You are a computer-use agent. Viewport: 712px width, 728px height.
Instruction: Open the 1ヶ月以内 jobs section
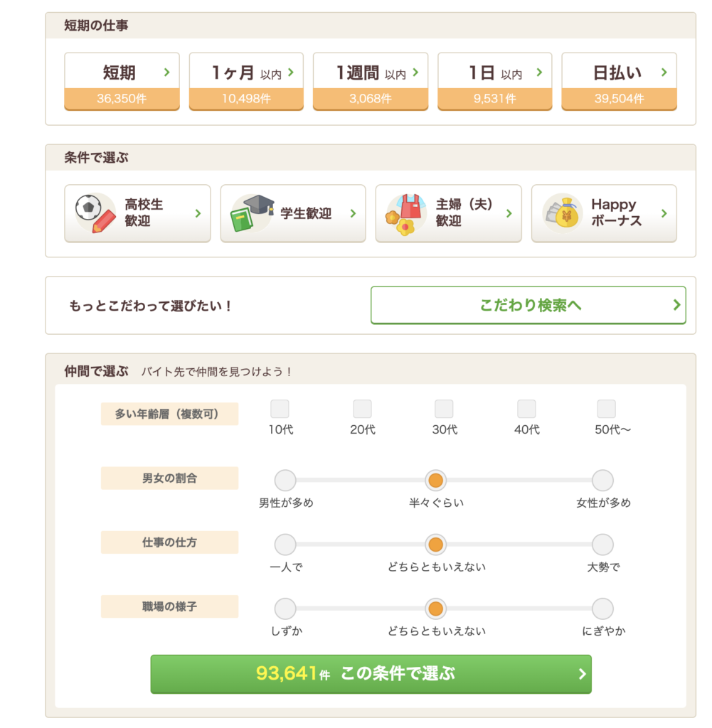coord(245,80)
